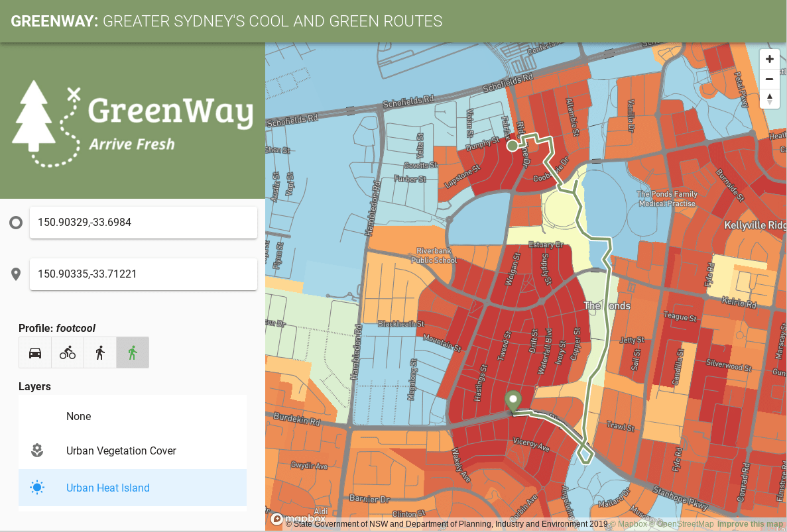
Task: Select the Urban Vegetation Cover layer
Action: (133, 451)
